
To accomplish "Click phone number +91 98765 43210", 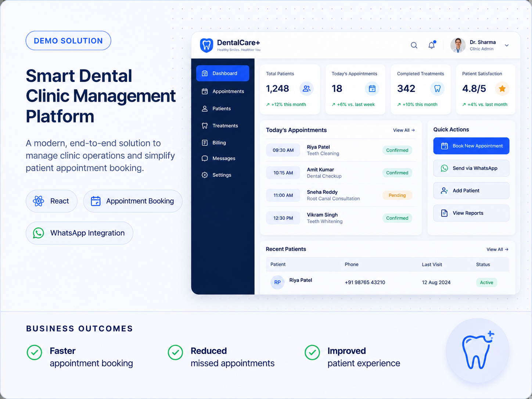I will pos(365,283).
